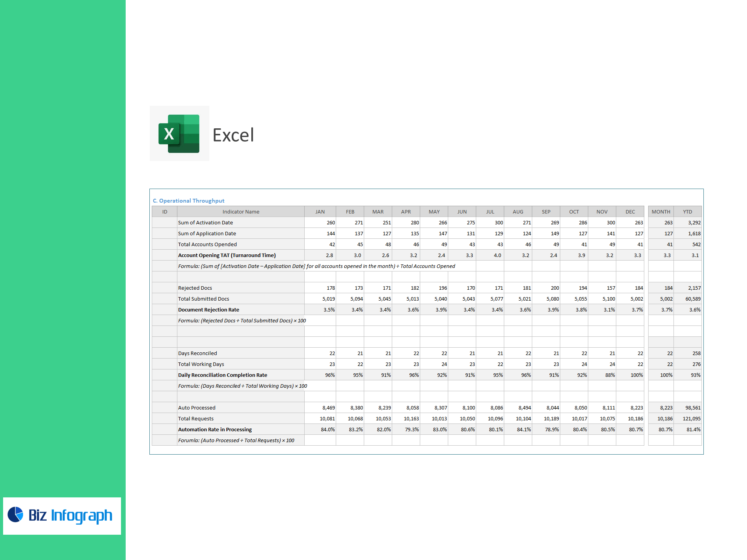
Task: Click the Biz Infograph pie logo
Action: click(x=16, y=514)
